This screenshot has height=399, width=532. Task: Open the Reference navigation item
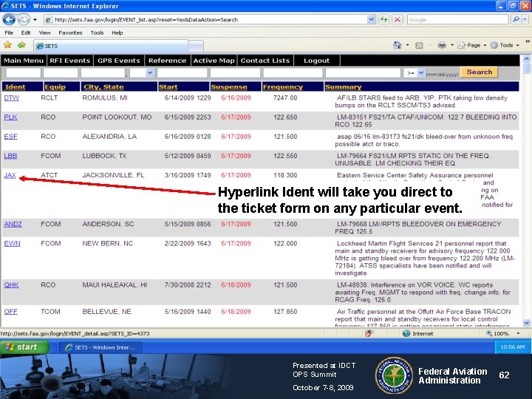click(167, 61)
